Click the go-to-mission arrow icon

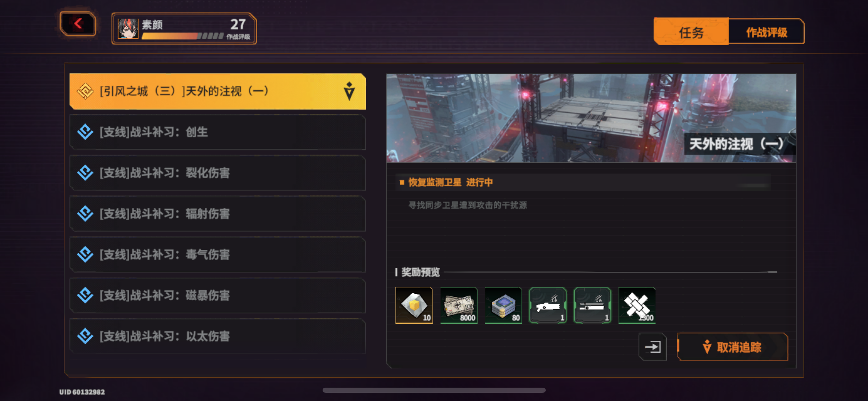(x=653, y=347)
